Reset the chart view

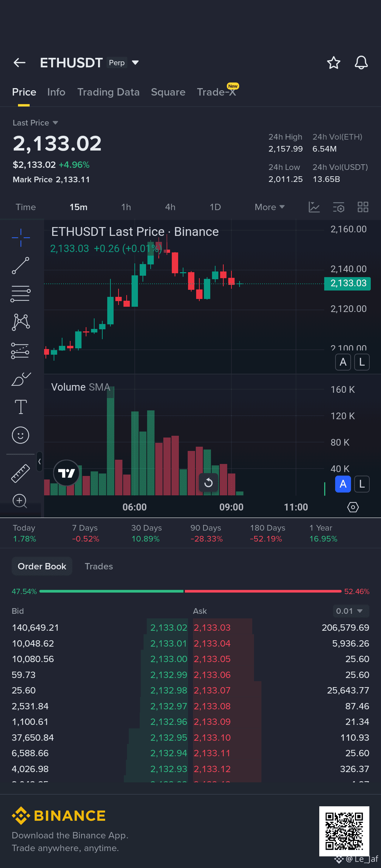[x=208, y=483]
